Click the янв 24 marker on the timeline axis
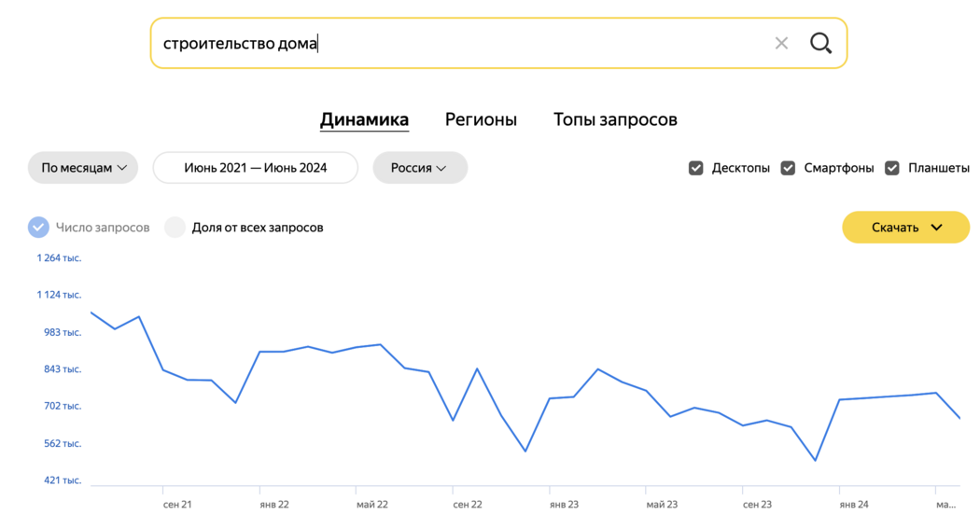Image resolution: width=980 pixels, height=528 pixels. pos(854,505)
